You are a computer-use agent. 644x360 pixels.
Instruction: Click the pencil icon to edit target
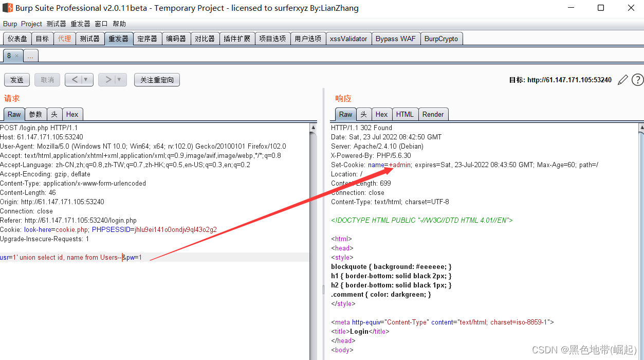(x=623, y=80)
